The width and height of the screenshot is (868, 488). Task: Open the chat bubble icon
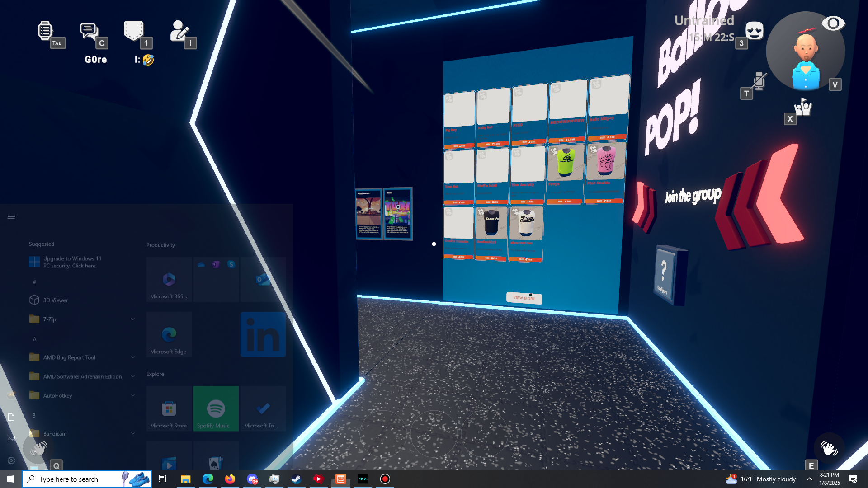tap(89, 31)
